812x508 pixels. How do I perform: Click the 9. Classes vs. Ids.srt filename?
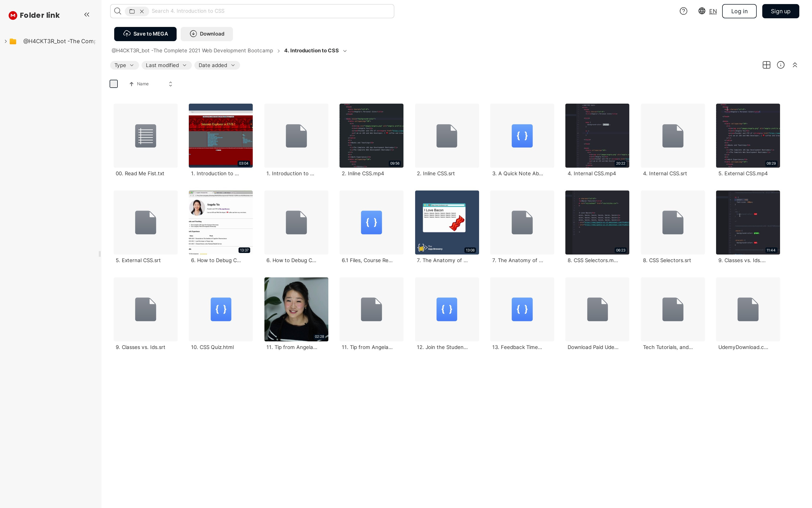pos(140,347)
